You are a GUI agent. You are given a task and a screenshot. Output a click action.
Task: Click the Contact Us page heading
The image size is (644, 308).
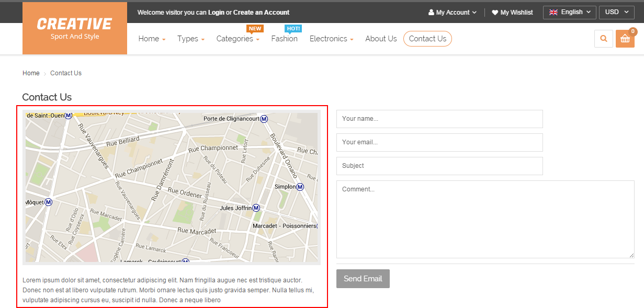(47, 97)
